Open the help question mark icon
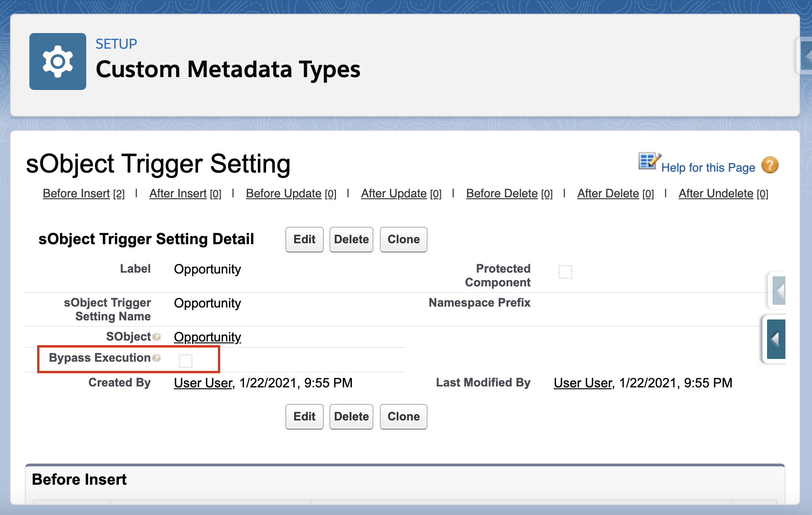This screenshot has height=515, width=812. pos(770,165)
